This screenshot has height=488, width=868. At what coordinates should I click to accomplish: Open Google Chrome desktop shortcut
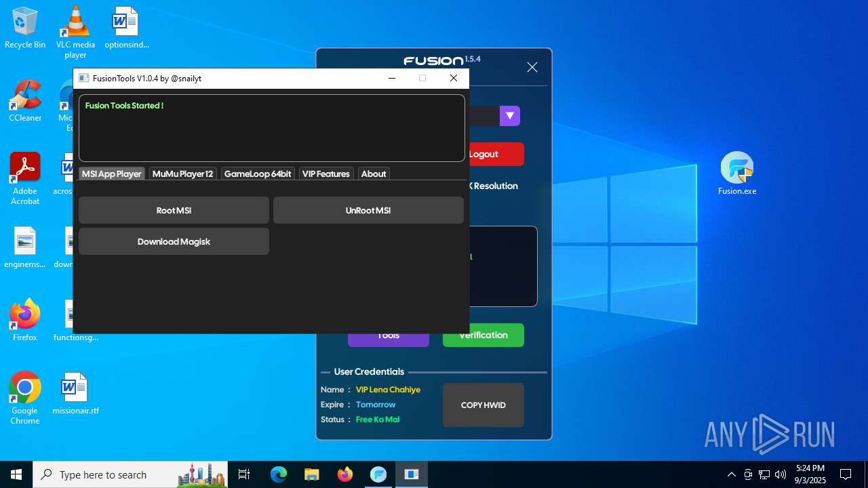click(25, 399)
